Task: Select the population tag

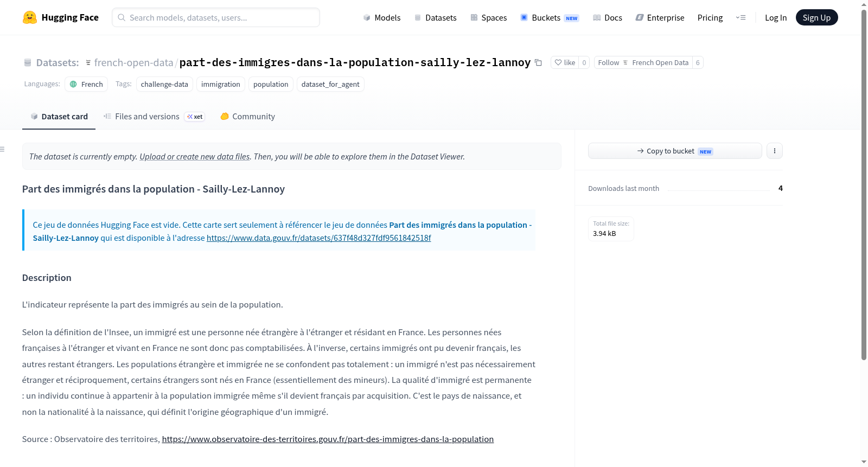Action: [x=271, y=84]
